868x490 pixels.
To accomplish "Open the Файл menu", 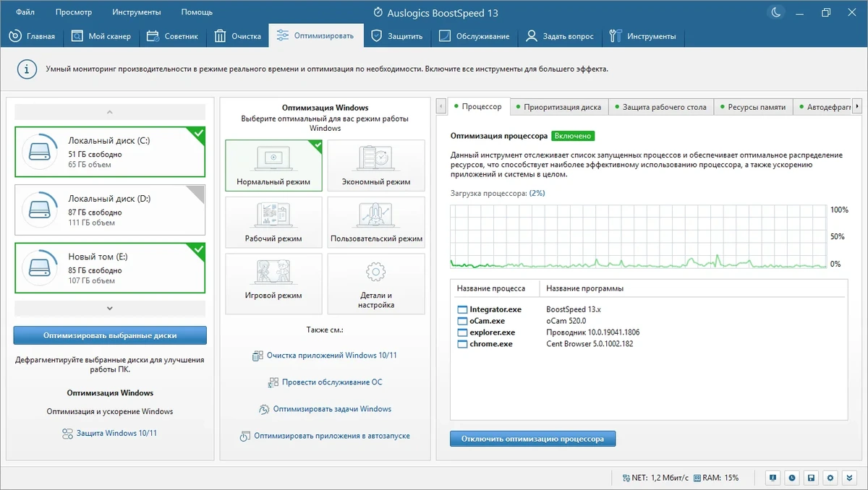I will (25, 12).
